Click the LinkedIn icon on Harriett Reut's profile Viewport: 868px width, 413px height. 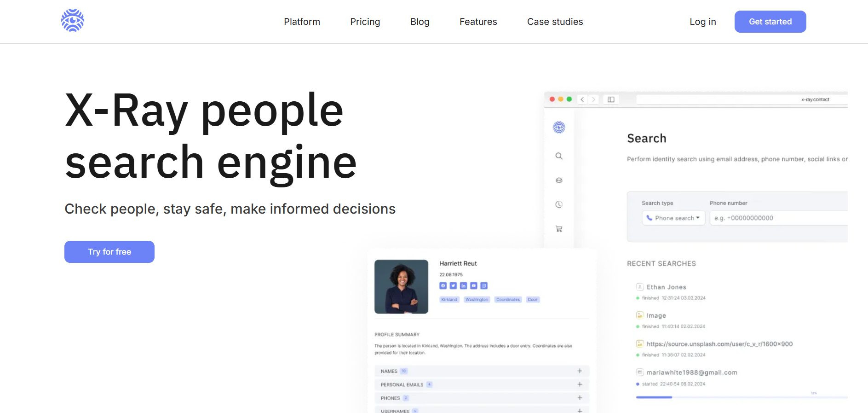tap(463, 286)
